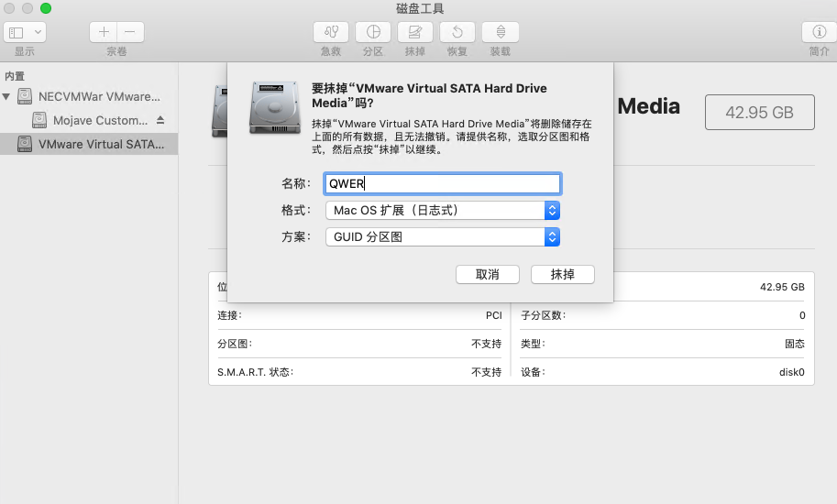Open the Partition (分区) toolbar icon
The height and width of the screenshot is (504, 837).
pyautogui.click(x=373, y=32)
